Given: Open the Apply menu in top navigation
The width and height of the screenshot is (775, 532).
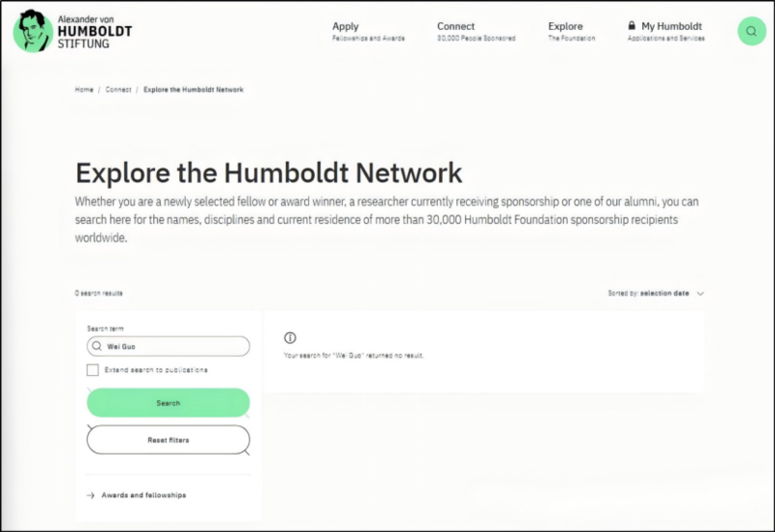Looking at the screenshot, I should 346,26.
